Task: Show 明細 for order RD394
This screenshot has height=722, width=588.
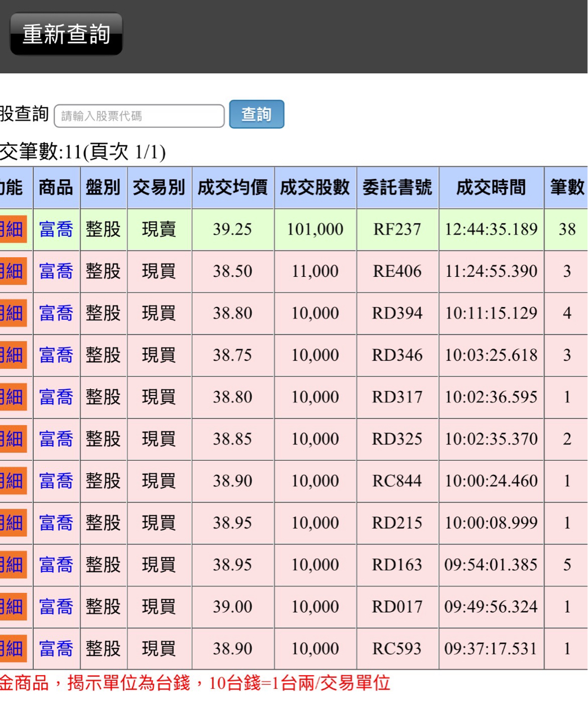Action: click(13, 313)
